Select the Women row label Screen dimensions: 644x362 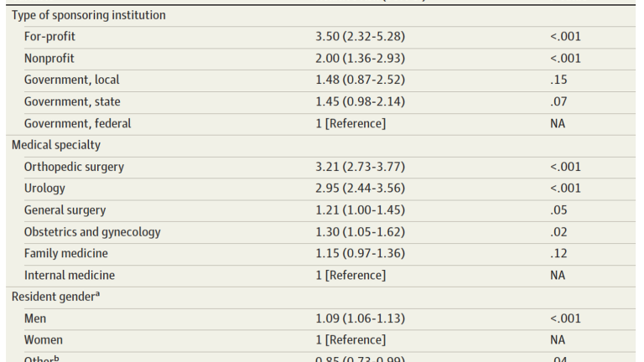43,340
